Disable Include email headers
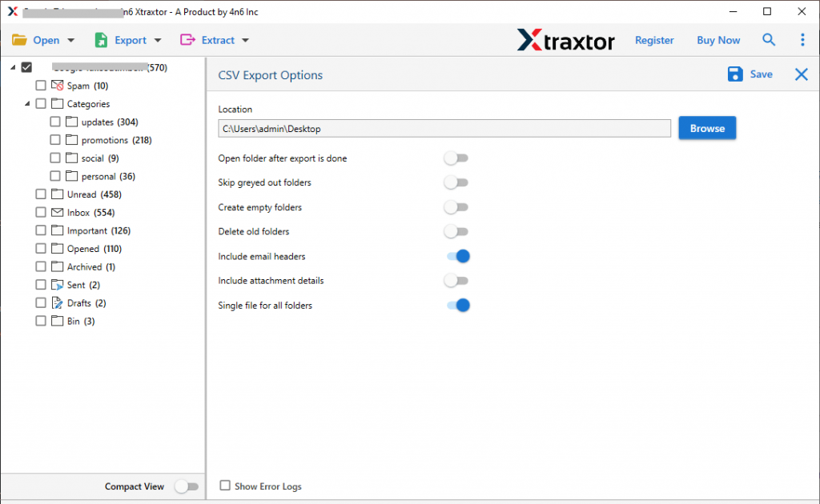Image resolution: width=820 pixels, height=504 pixels. click(458, 256)
